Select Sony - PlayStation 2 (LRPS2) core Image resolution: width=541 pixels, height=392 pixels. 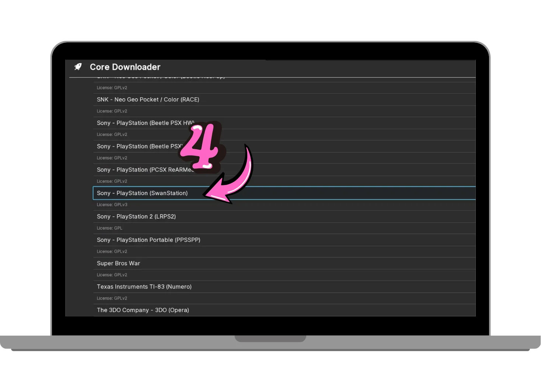284,217
